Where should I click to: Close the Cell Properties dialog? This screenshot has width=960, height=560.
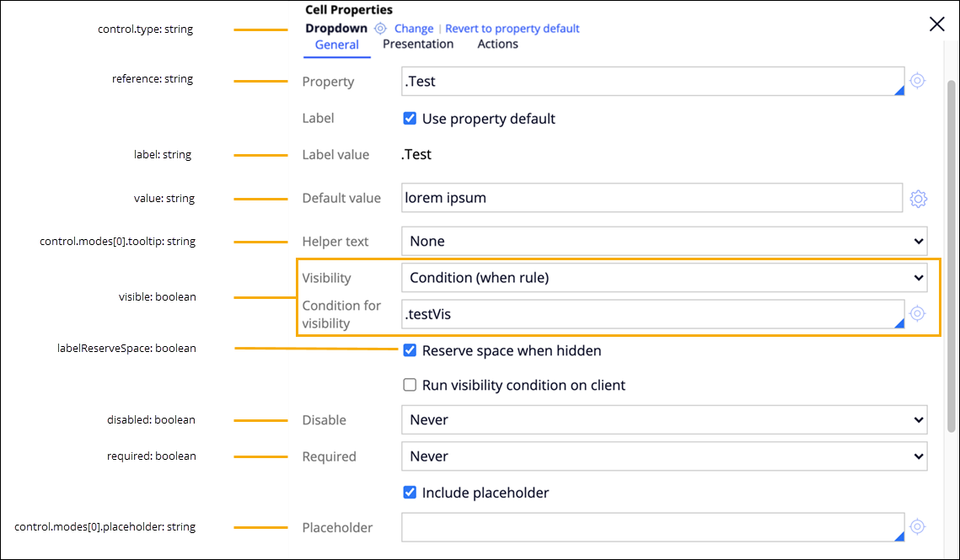click(x=936, y=24)
